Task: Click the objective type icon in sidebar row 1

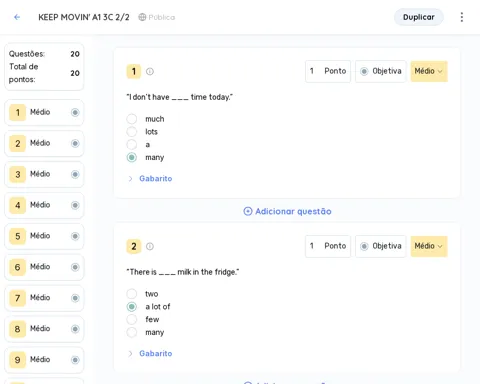Action: [x=75, y=112]
